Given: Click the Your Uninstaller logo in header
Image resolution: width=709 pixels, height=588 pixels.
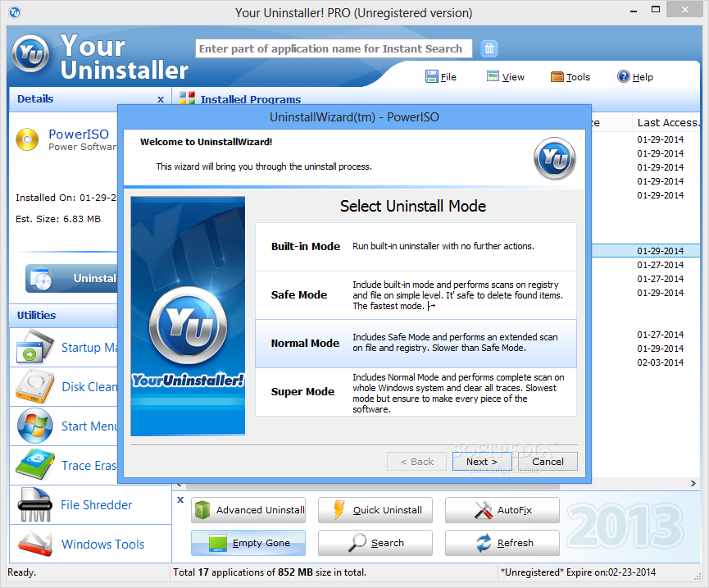Looking at the screenshot, I should (x=30, y=54).
